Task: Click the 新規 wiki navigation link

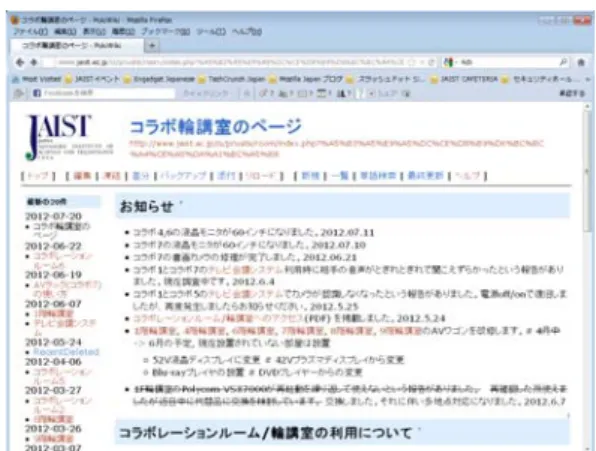Action: click(x=310, y=176)
